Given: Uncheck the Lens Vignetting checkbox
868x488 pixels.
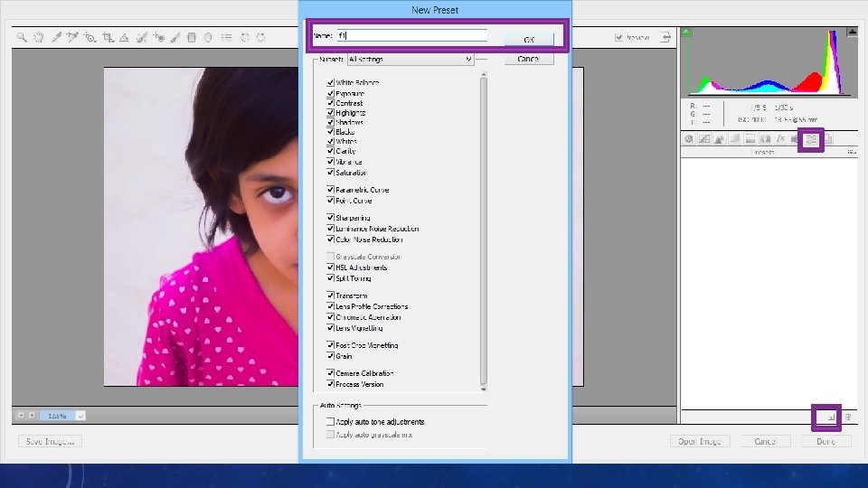Looking at the screenshot, I should pyautogui.click(x=331, y=328).
